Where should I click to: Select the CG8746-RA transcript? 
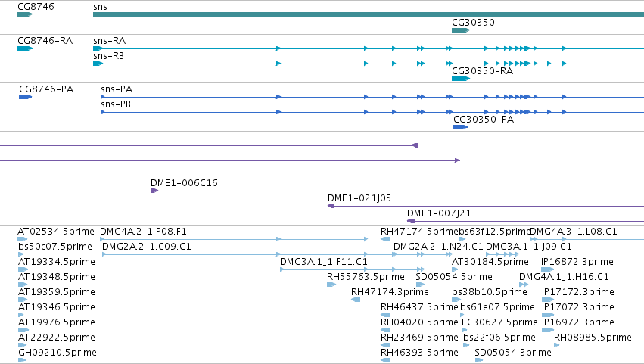point(25,48)
